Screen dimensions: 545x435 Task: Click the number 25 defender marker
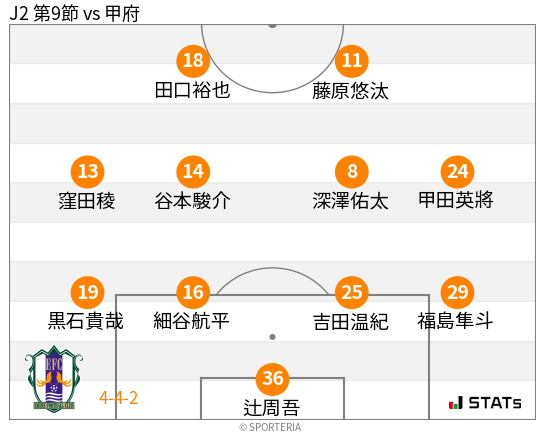352,292
